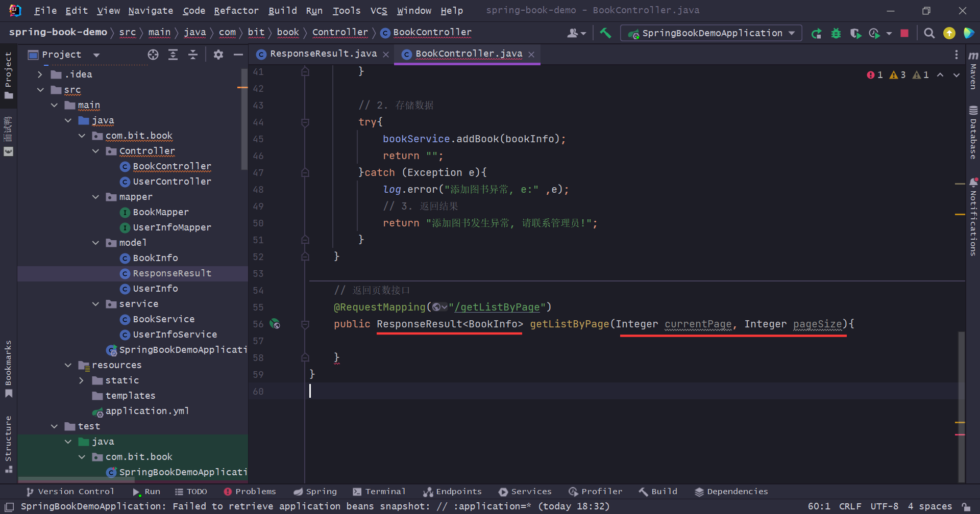Close the BookController.java tab
The image size is (980, 514).
pyautogui.click(x=532, y=55)
